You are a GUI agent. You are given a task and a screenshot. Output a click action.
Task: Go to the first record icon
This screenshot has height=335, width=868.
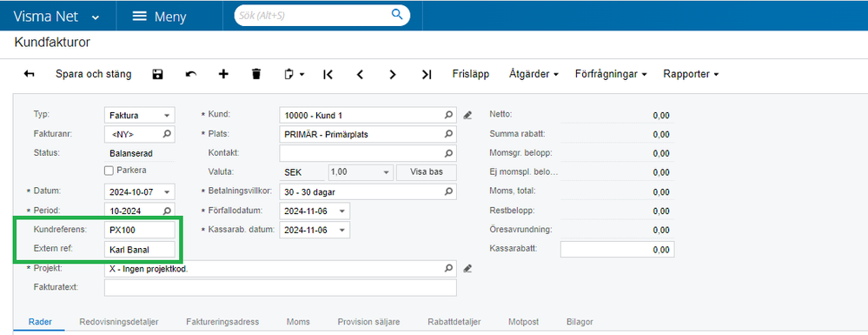coord(328,74)
